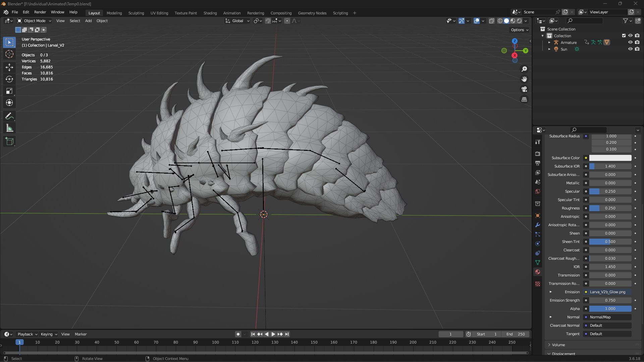
Task: Open the World properties tab
Action: tap(538, 191)
